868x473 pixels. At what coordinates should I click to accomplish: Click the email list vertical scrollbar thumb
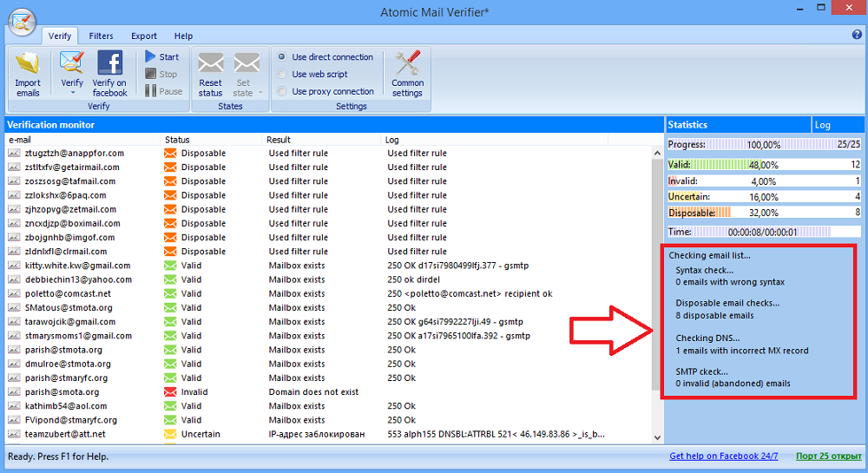tap(657, 275)
